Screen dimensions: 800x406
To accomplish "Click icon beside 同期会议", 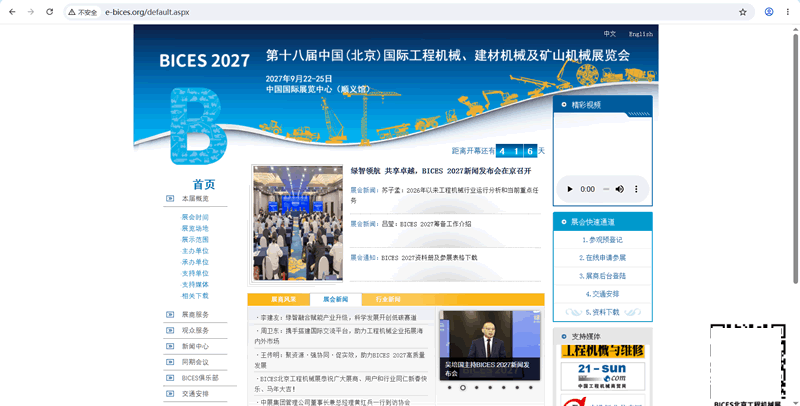I will tap(170, 362).
